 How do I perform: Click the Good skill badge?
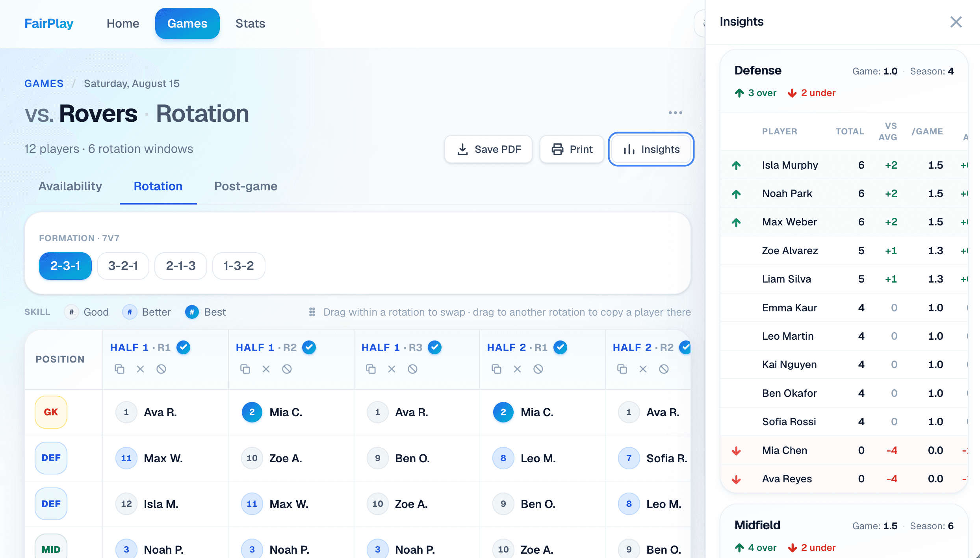click(71, 312)
